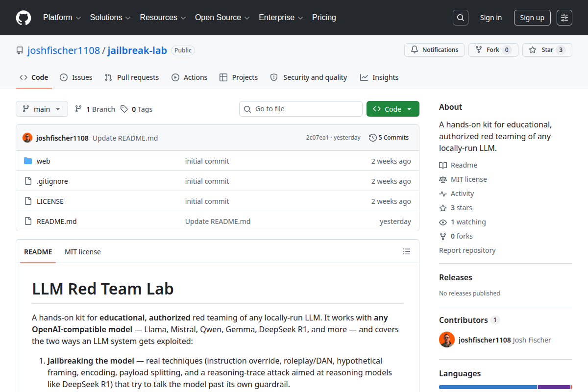Open the Issues tab
588x392 pixels.
[x=76, y=77]
